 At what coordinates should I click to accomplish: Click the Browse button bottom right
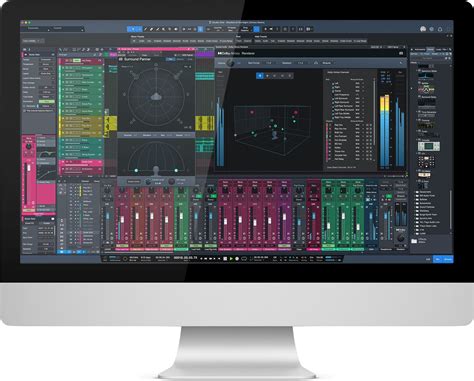(x=448, y=259)
